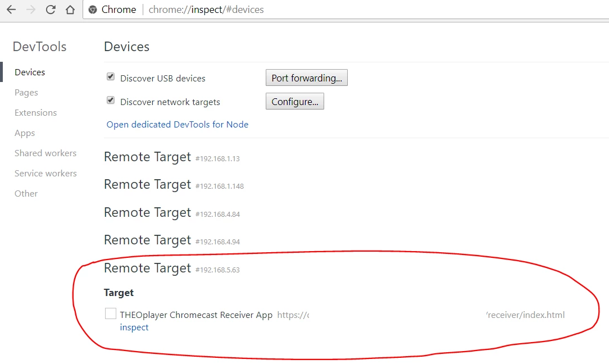Click the home button
The height and width of the screenshot is (364, 609).
[70, 10]
